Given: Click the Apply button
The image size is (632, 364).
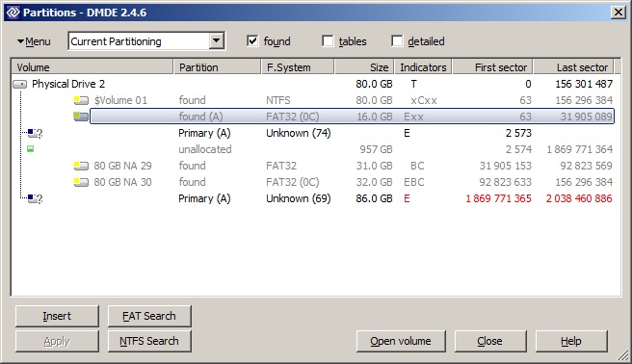Looking at the screenshot, I should tap(57, 341).
